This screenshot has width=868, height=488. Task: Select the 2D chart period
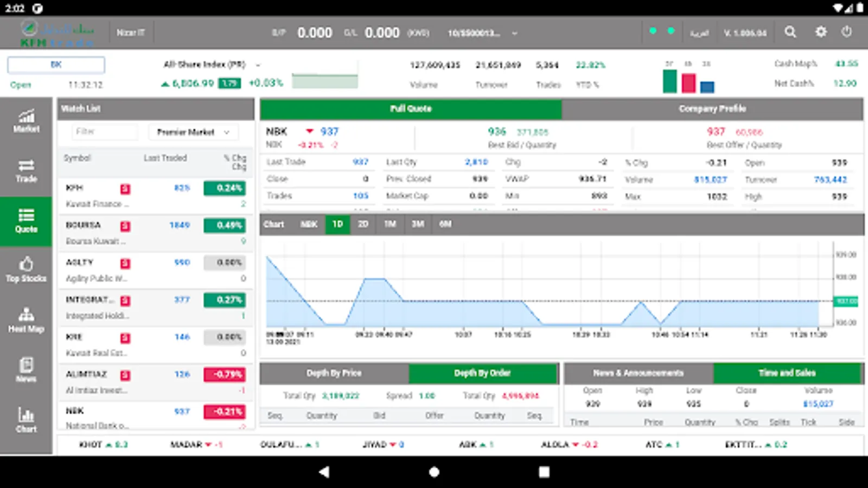[x=363, y=224]
